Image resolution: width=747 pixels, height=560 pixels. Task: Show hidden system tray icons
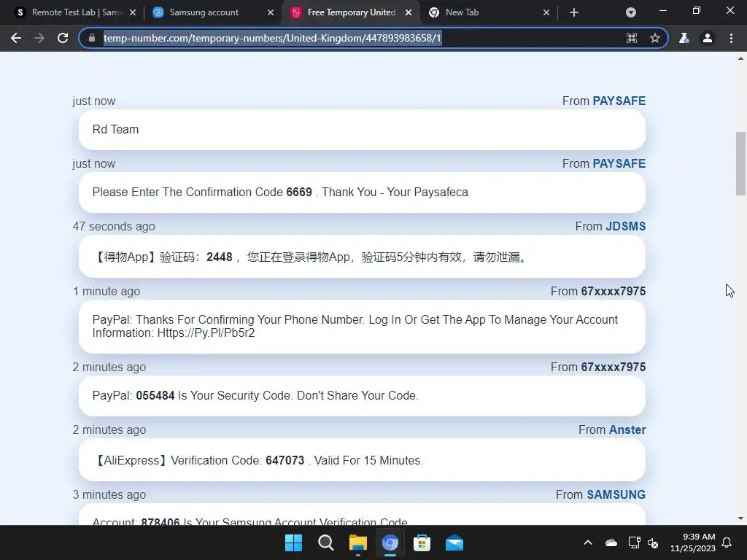tap(588, 542)
